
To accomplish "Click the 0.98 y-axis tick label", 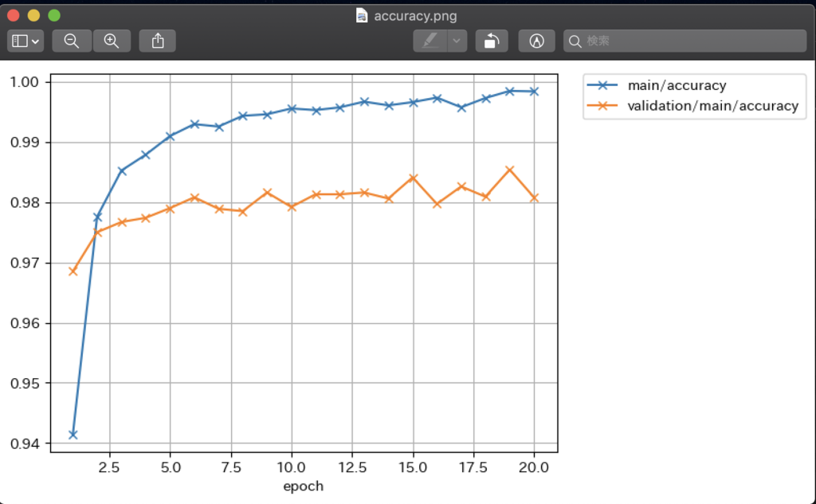I will tap(25, 203).
